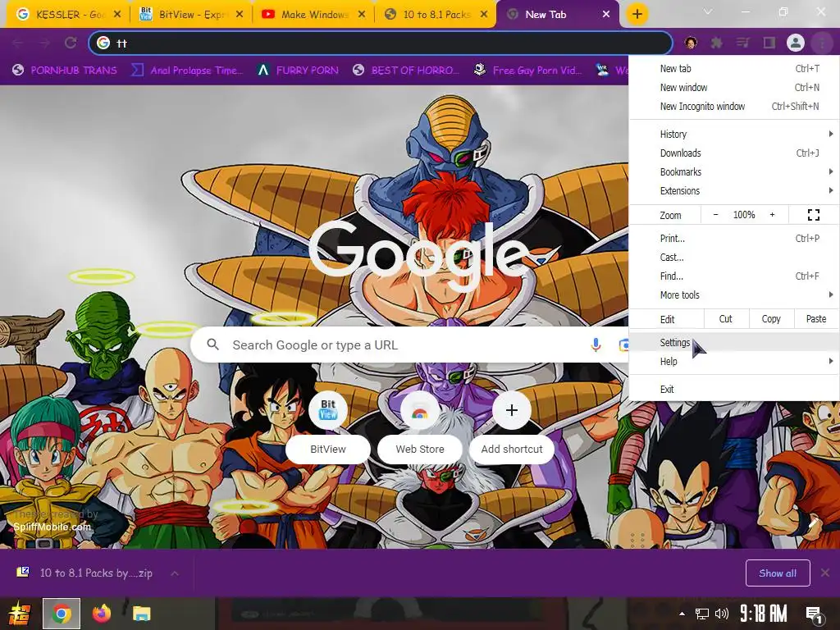Expand the Help submenu
840x630 pixels.
(x=734, y=361)
